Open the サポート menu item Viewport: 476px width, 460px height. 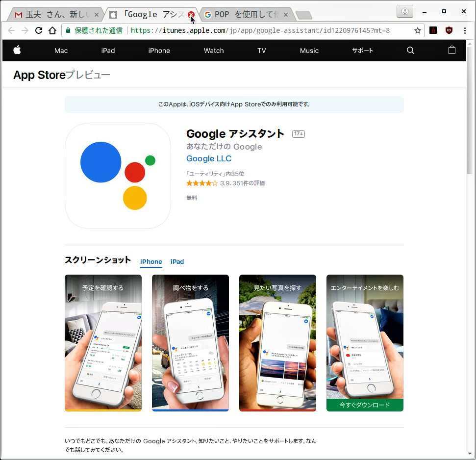362,51
